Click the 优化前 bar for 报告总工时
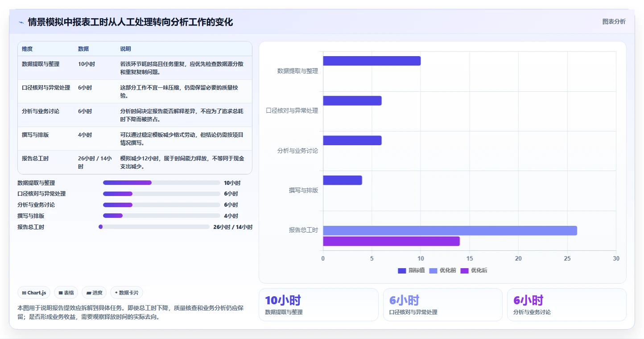 [x=450, y=231]
